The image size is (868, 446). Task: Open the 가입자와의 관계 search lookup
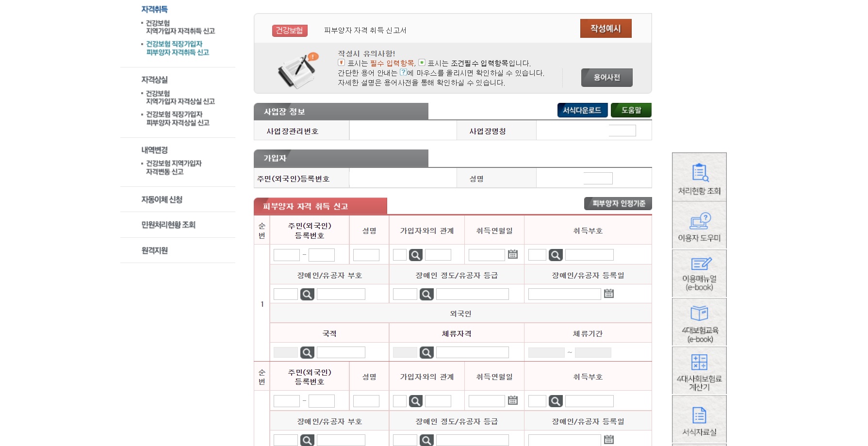pos(415,254)
